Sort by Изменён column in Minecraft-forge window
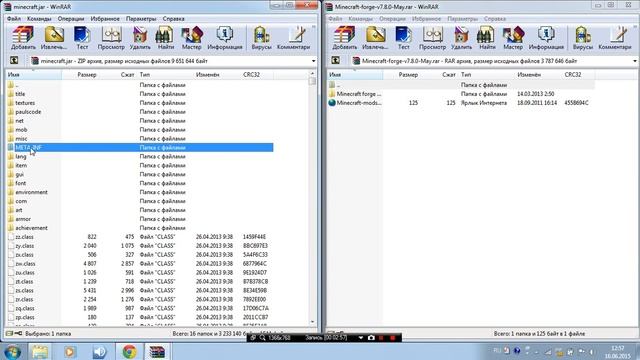The height and width of the screenshot is (360, 640). 538,75
